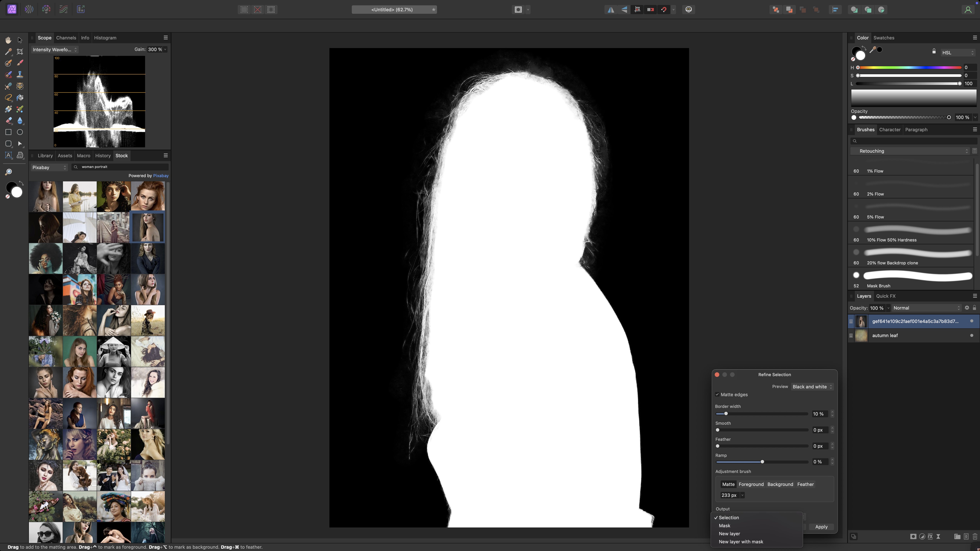The width and height of the screenshot is (980, 551).
Task: Switch to the Histogram tab
Action: click(105, 38)
